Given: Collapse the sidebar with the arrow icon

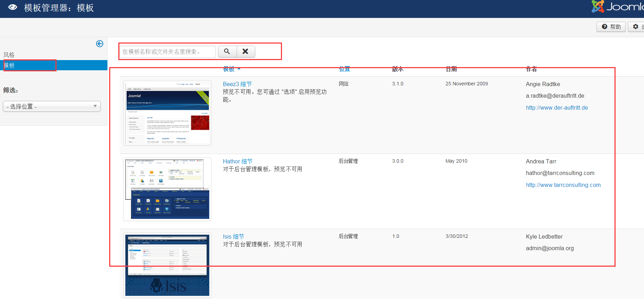Looking at the screenshot, I should 100,44.
